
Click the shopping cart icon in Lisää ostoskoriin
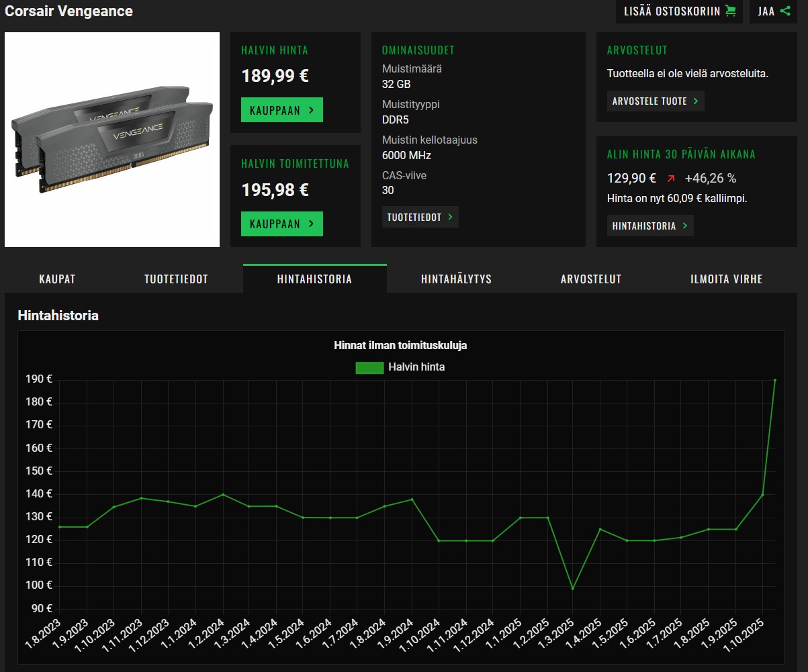pyautogui.click(x=731, y=11)
